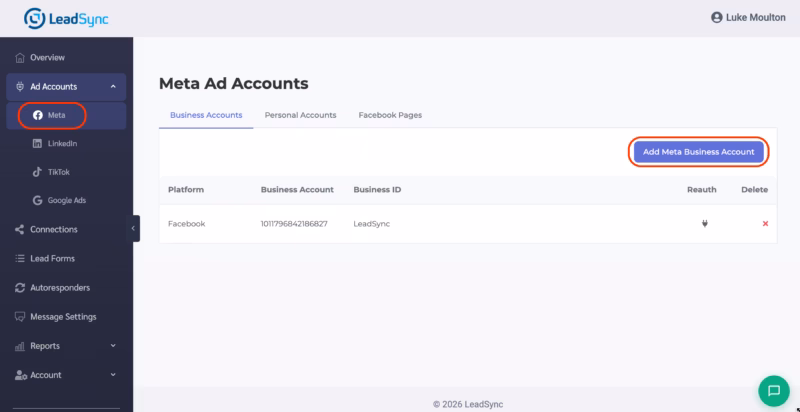Click Add Meta Business Account button
Viewport: 800px width, 412px height.
(698, 152)
